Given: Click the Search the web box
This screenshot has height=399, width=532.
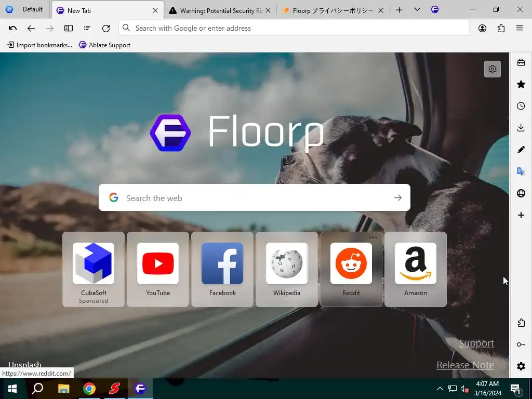Looking at the screenshot, I should click(255, 198).
